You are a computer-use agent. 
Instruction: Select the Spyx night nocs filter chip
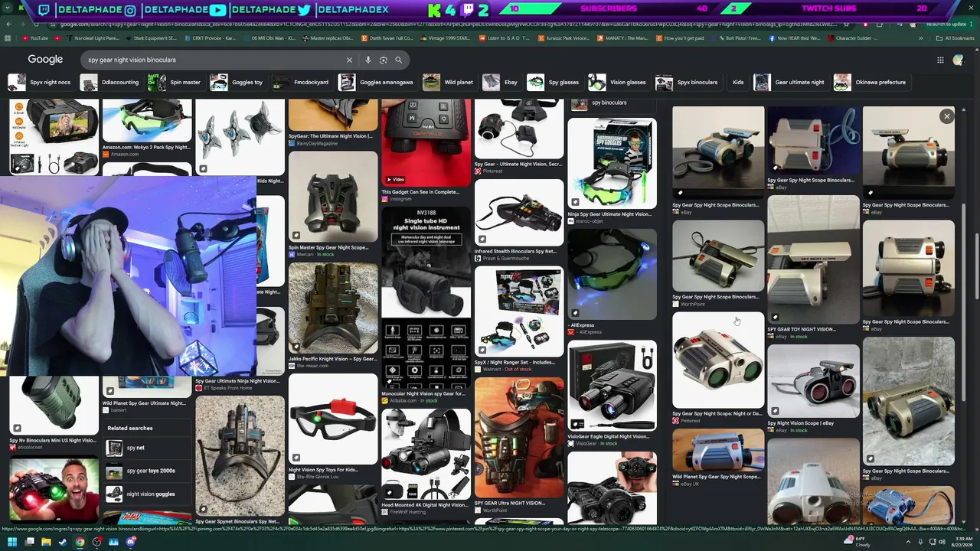coord(40,82)
